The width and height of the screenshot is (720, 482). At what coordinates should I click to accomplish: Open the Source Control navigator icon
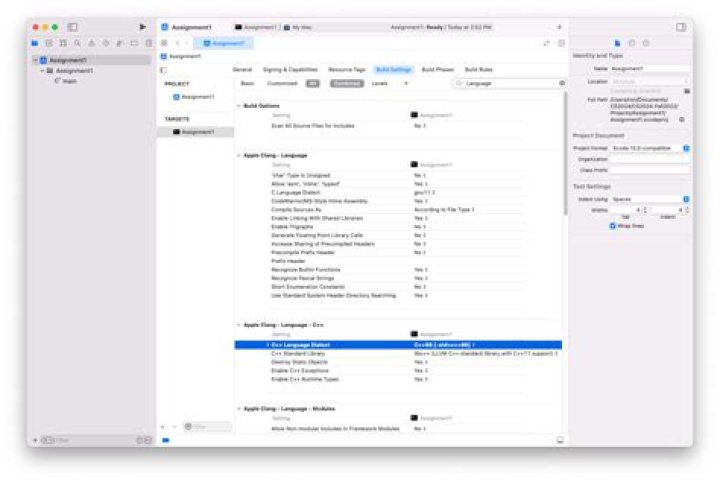(x=49, y=43)
